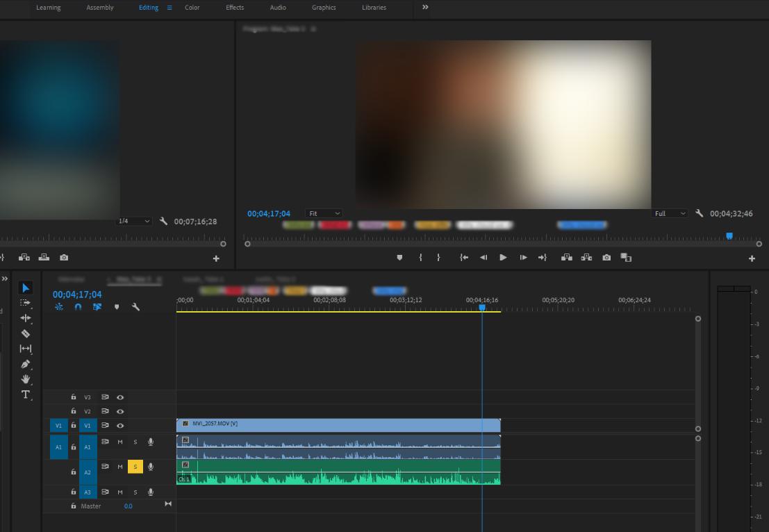Select the Track Select Forward tool
Screen dimensions: 769x532
26,303
